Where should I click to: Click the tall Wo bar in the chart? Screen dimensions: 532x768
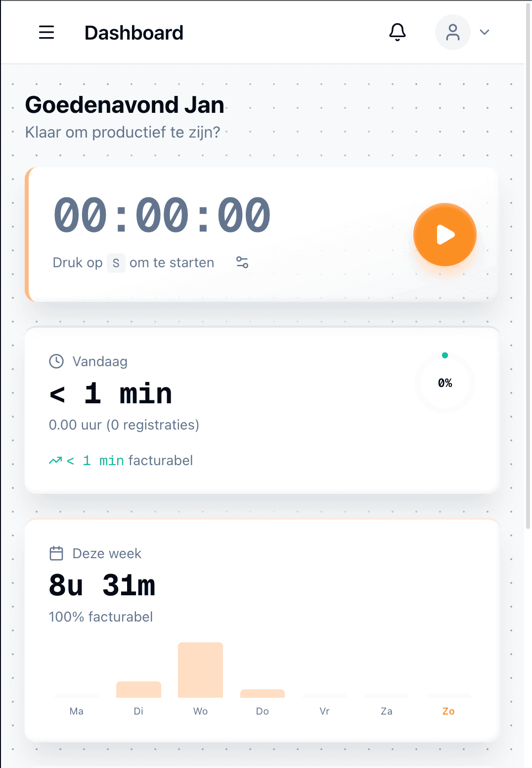200,671
